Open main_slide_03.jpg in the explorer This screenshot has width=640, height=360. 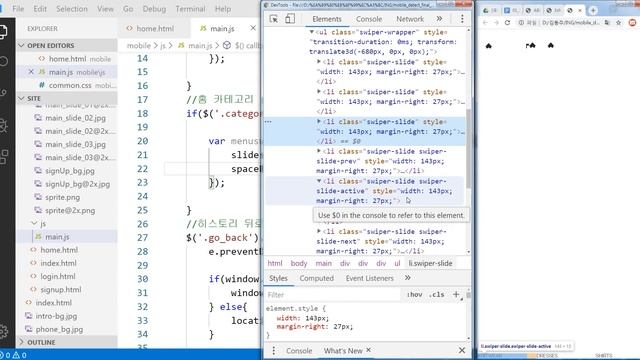pyautogui.click(x=75, y=144)
